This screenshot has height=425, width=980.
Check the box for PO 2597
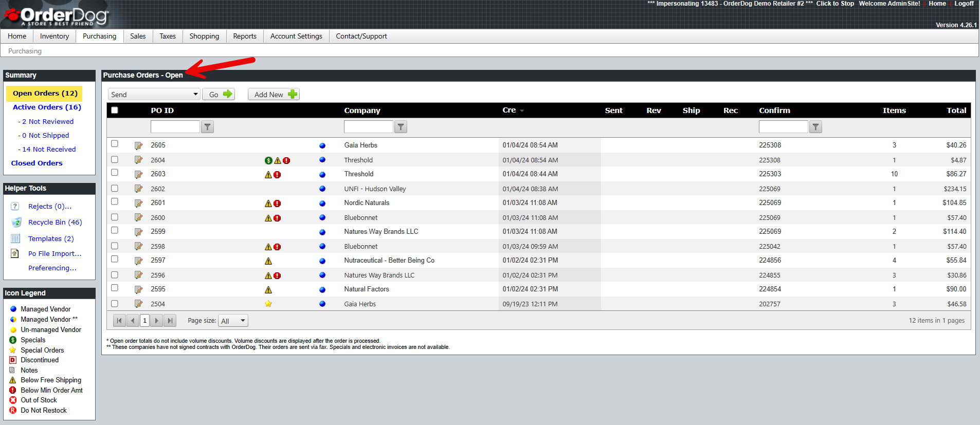[115, 259]
